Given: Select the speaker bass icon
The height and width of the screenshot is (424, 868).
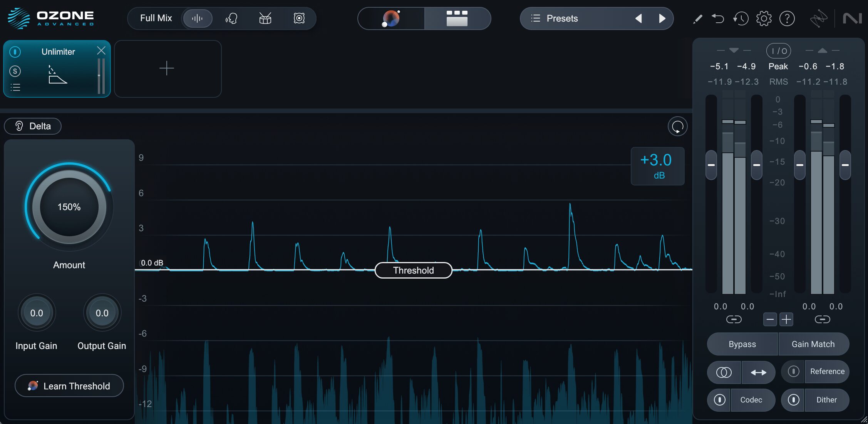Looking at the screenshot, I should point(299,18).
